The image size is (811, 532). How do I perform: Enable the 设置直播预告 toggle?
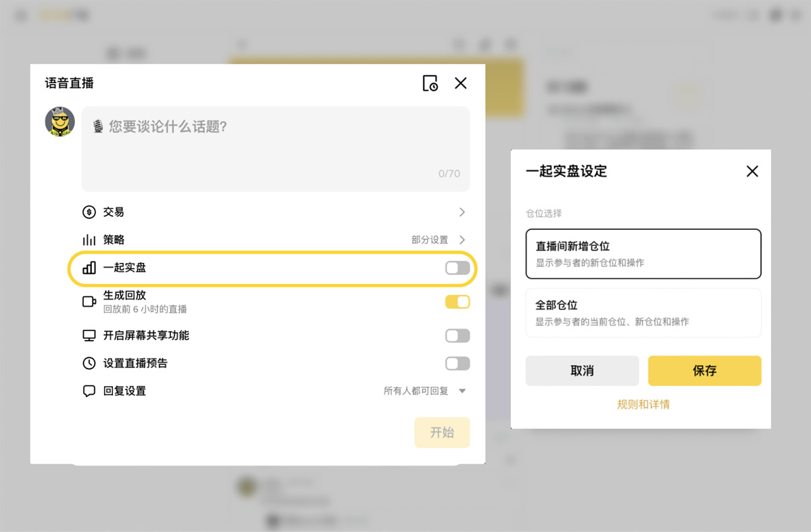point(458,364)
